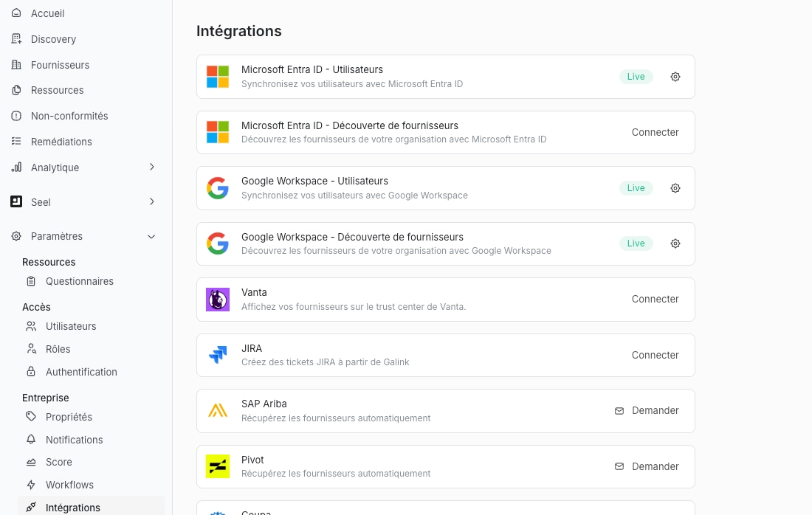The image size is (812, 515).
Task: Request SAP Ariba integration via Demander
Action: pos(647,411)
